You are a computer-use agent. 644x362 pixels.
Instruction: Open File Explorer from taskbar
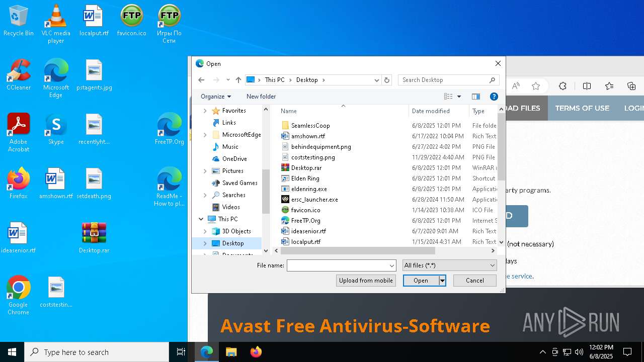(x=231, y=352)
